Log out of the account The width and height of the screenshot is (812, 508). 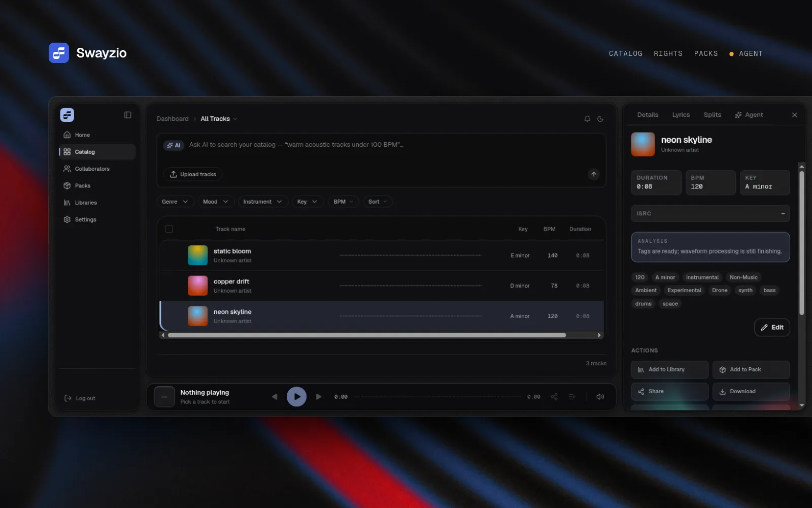pyautogui.click(x=80, y=398)
